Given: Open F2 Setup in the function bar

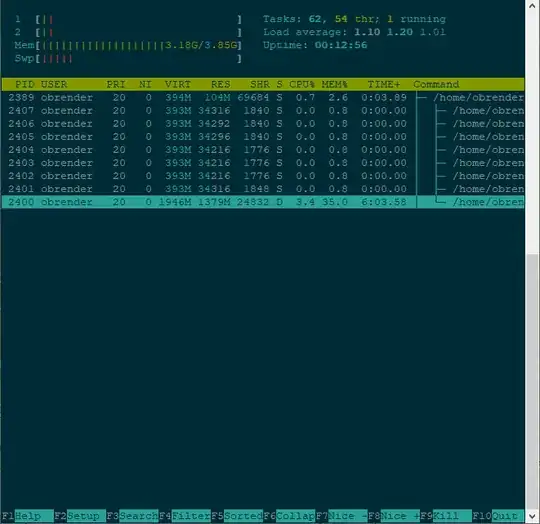Looking at the screenshot, I should pyautogui.click(x=80, y=516).
